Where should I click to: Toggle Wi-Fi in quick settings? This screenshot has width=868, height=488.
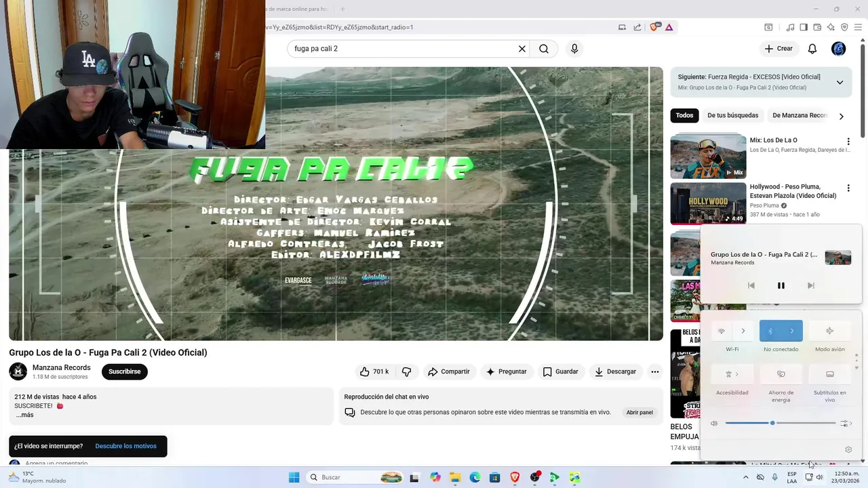point(722,331)
